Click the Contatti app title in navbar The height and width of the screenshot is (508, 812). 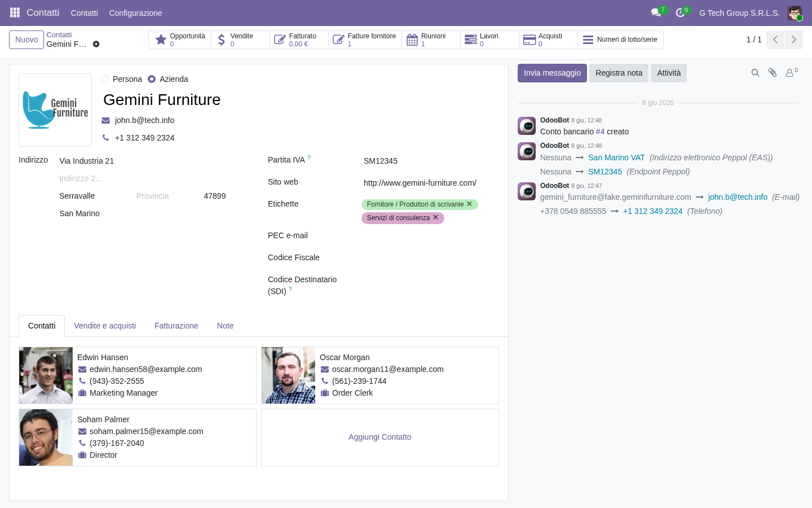(x=43, y=12)
